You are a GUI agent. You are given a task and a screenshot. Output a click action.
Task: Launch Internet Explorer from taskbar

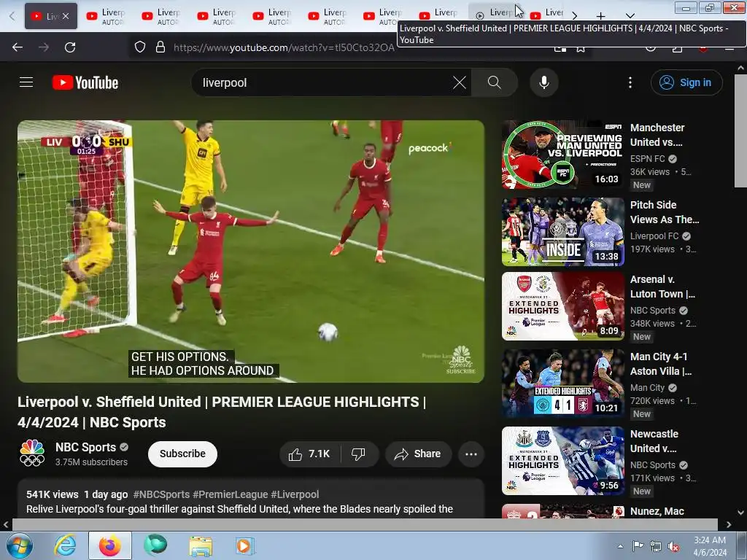(65, 545)
